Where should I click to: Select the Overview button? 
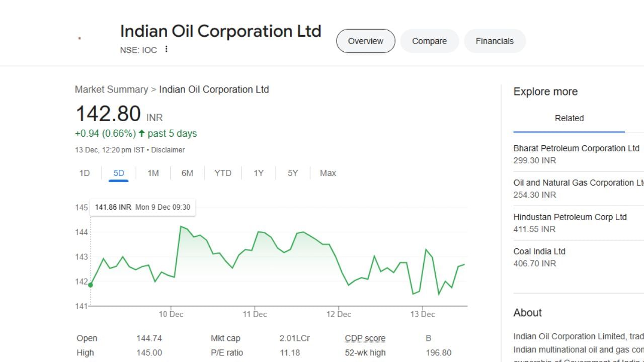(366, 41)
